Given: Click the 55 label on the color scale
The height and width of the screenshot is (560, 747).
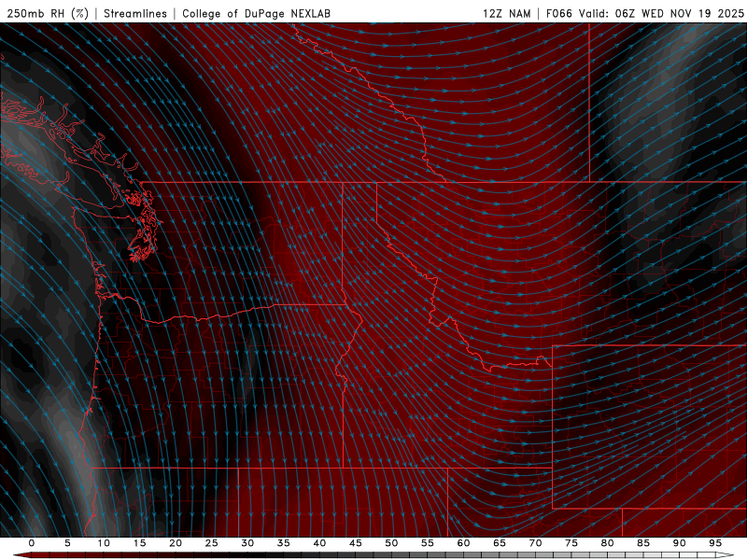Looking at the screenshot, I should click(x=428, y=543).
